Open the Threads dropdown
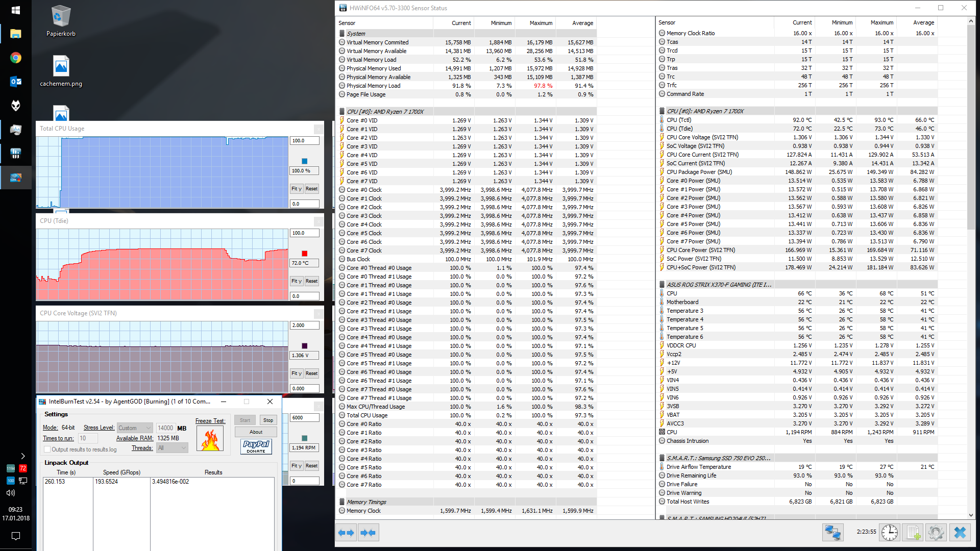Image resolution: width=980 pixels, height=551 pixels. point(172,448)
